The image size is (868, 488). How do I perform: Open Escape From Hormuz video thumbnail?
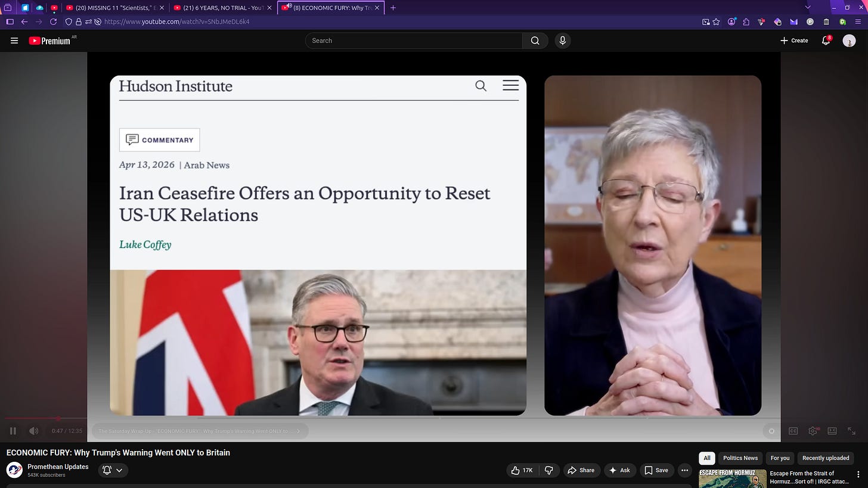[733, 479]
